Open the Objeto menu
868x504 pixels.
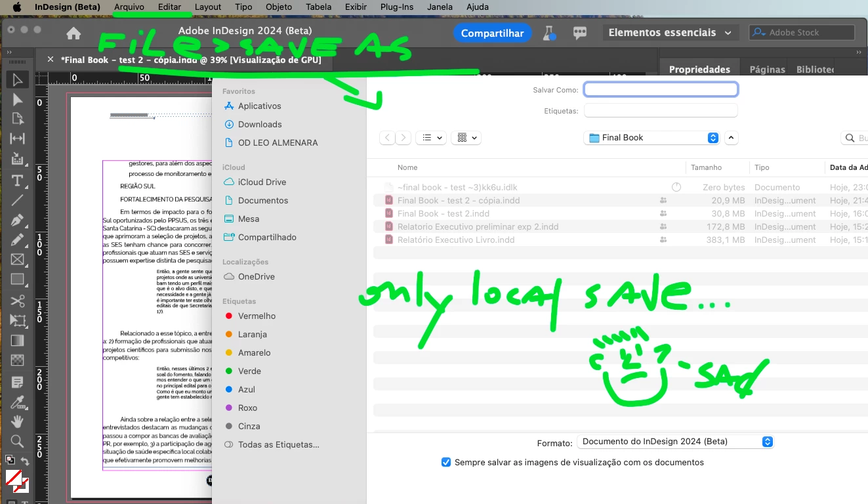[x=279, y=7]
